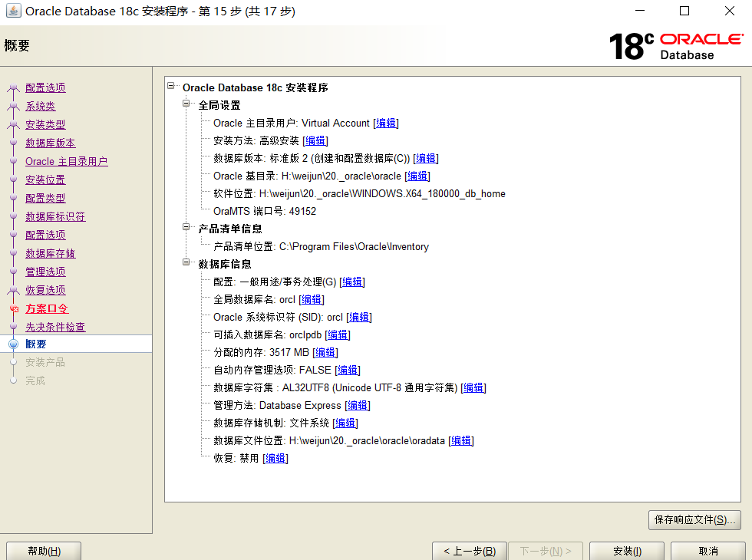752x560 pixels.
Task: Edit the 数据库字符集 setting
Action: pos(473,387)
